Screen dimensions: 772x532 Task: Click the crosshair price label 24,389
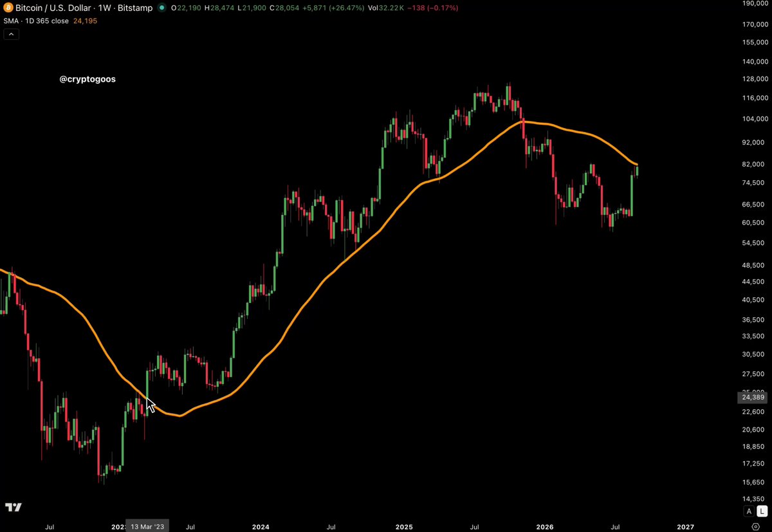[x=754, y=398]
